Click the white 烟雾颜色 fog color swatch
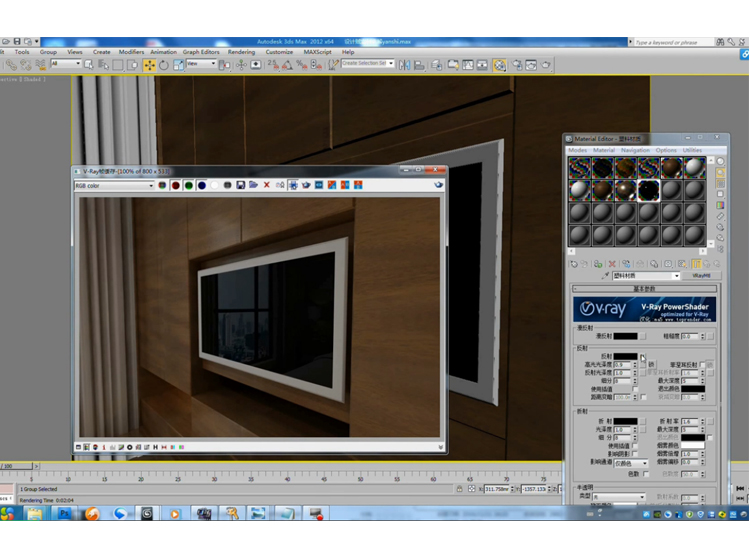750x560 pixels. click(693, 446)
